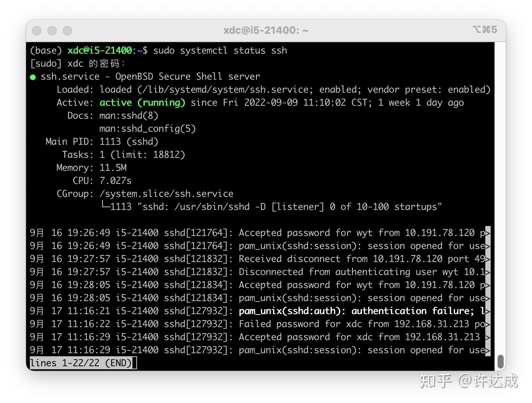
Task: Click the man:sshd_config(5) documentation reference
Action: [x=147, y=128]
